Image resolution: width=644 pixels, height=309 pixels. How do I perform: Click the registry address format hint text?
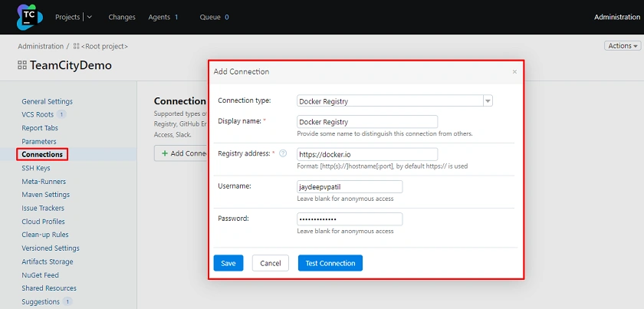pos(383,166)
